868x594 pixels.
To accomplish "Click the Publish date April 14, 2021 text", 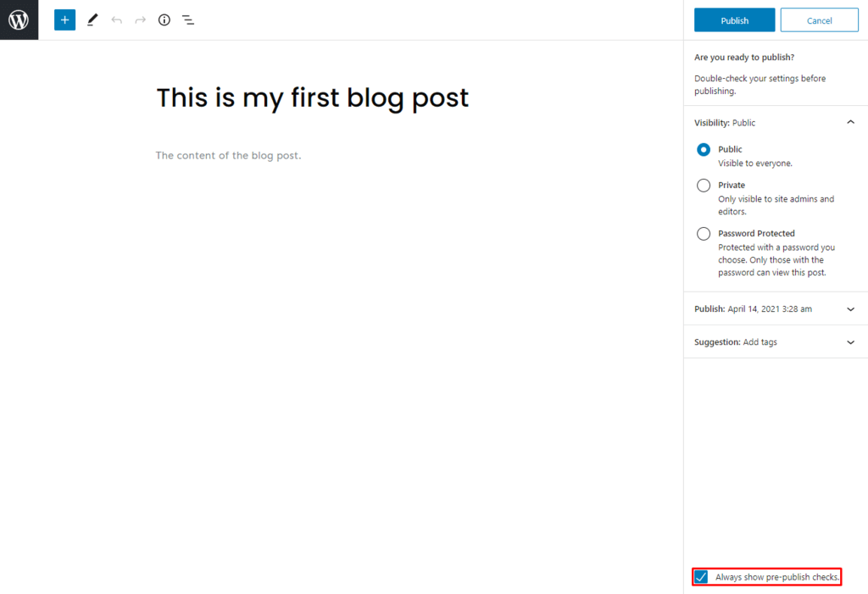I will [x=769, y=309].
